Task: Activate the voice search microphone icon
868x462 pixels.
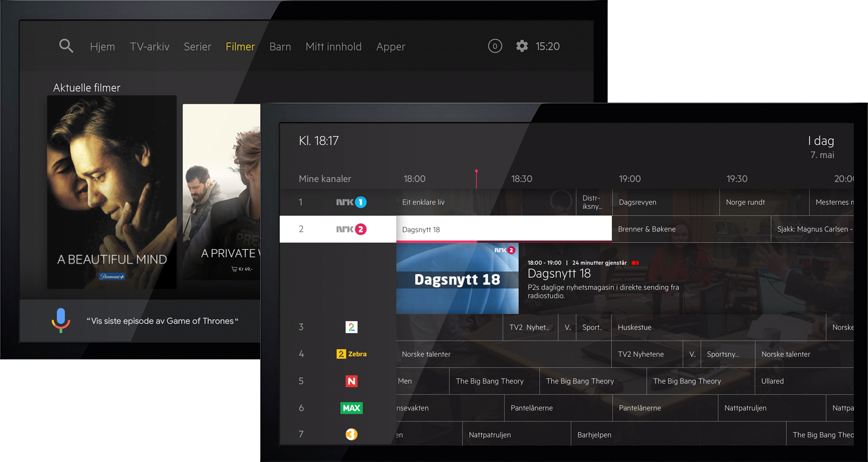Action: click(x=61, y=320)
